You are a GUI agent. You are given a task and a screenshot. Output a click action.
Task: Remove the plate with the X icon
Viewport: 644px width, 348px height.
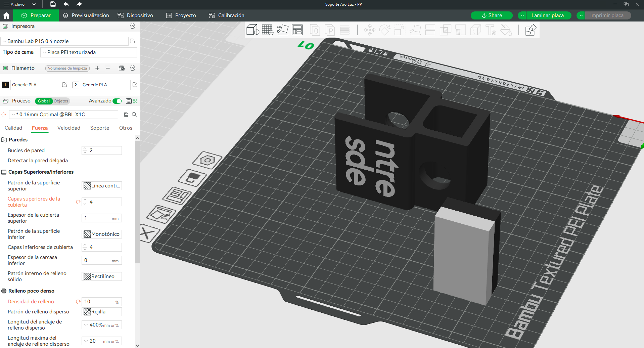click(x=148, y=233)
